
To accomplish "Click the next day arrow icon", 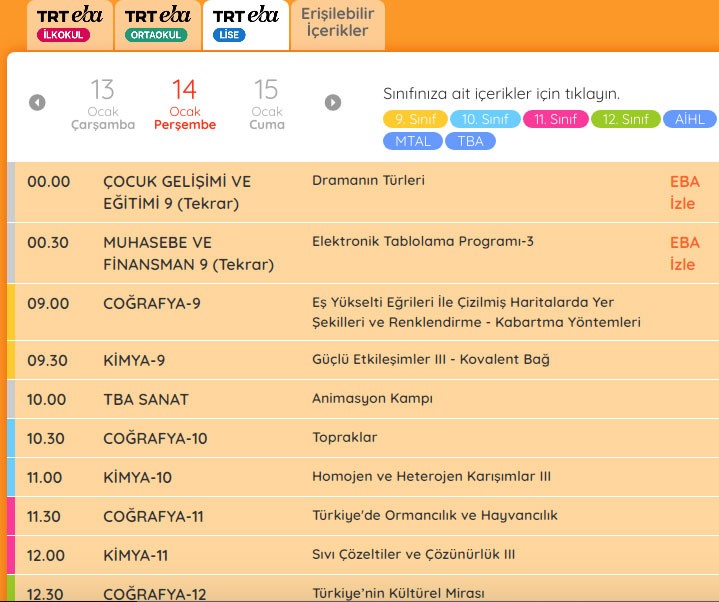I will point(333,102).
